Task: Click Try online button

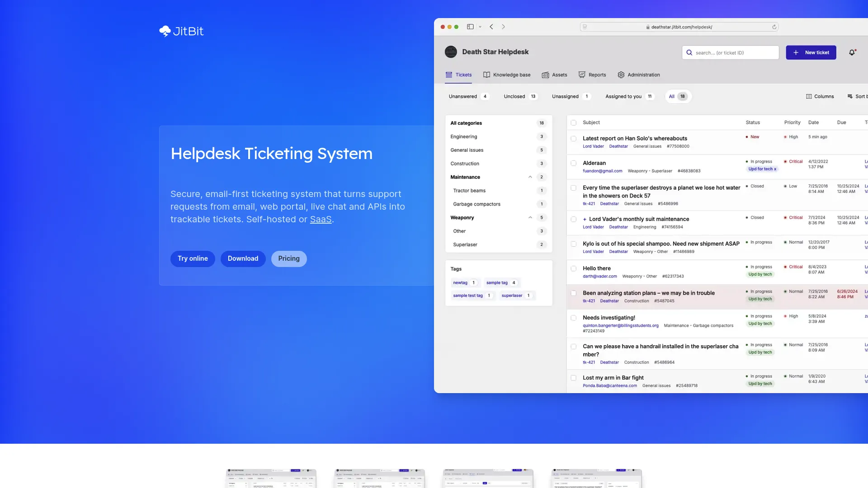Action: coord(193,258)
